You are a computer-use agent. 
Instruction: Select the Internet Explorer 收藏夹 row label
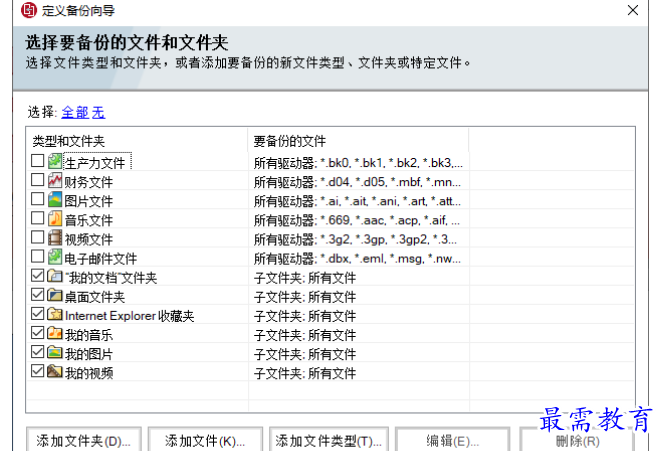point(129,316)
